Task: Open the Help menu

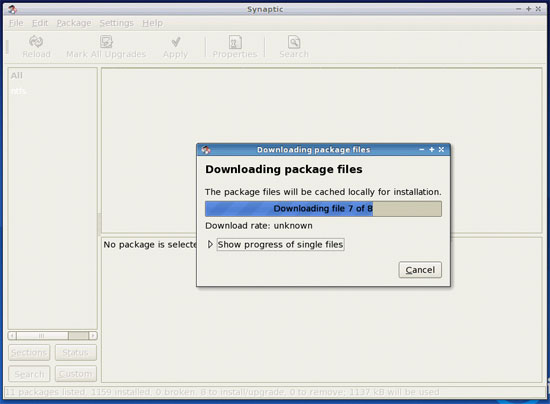Action: (152, 23)
